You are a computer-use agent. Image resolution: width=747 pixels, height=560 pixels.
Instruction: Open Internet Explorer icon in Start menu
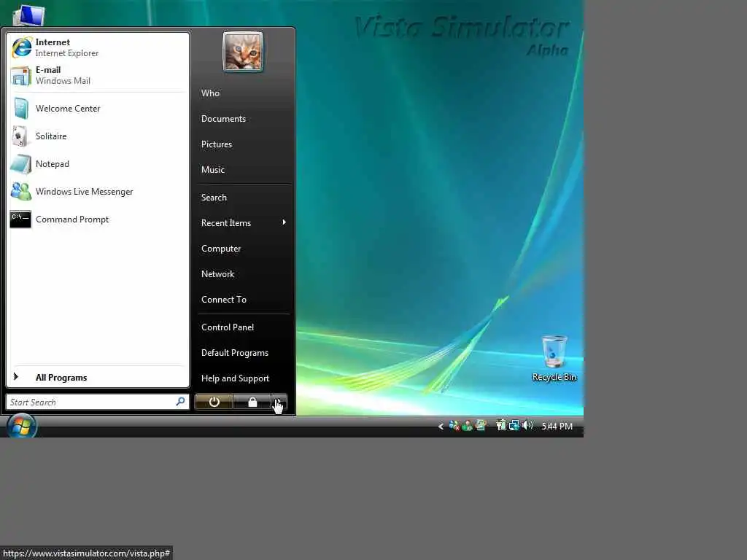coord(21,47)
